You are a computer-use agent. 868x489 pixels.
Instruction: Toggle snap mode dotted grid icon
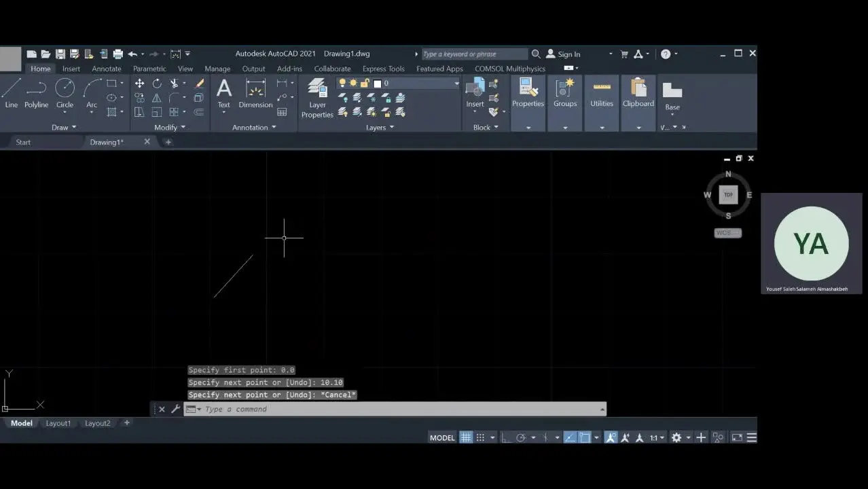point(480,437)
